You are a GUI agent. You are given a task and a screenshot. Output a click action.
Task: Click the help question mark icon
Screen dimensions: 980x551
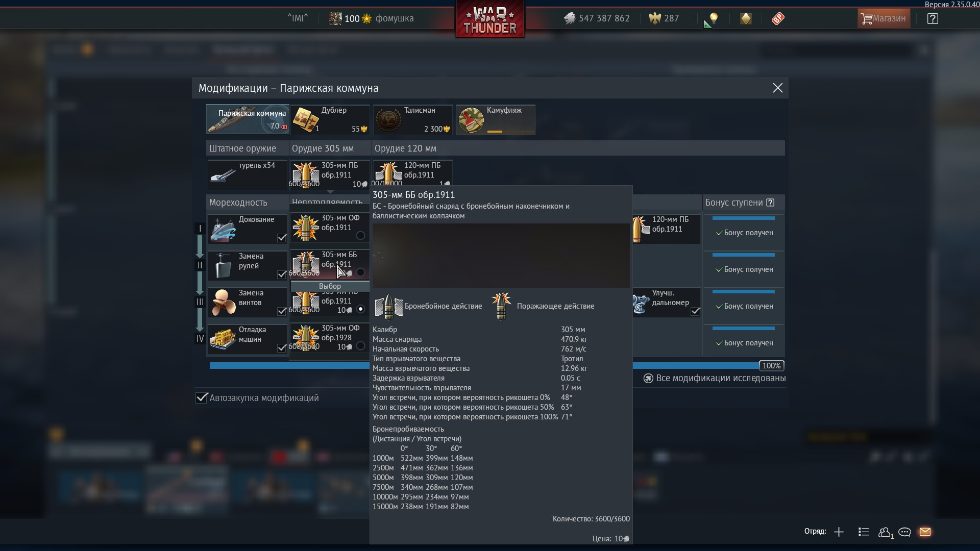(x=933, y=19)
